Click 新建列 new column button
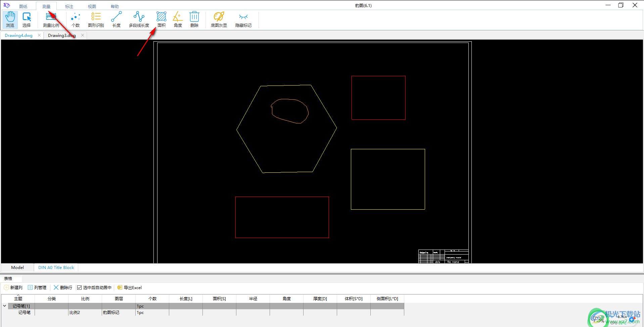 point(13,288)
